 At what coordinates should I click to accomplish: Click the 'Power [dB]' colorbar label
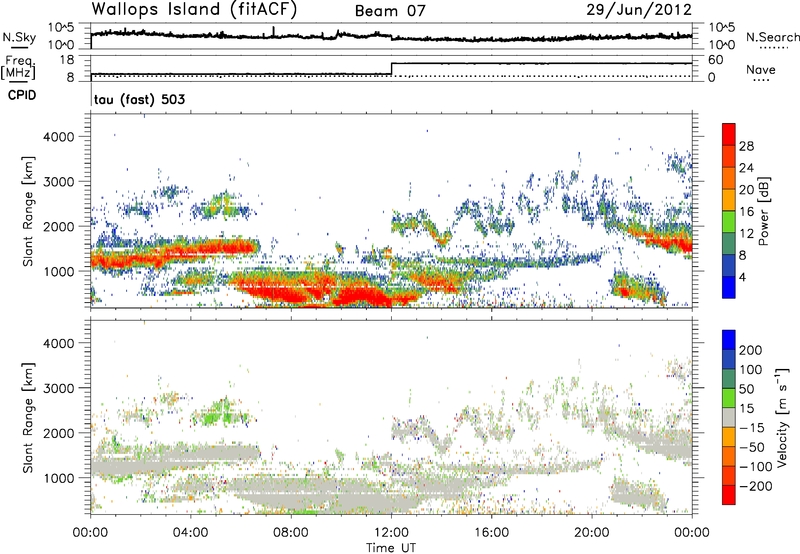(x=763, y=211)
